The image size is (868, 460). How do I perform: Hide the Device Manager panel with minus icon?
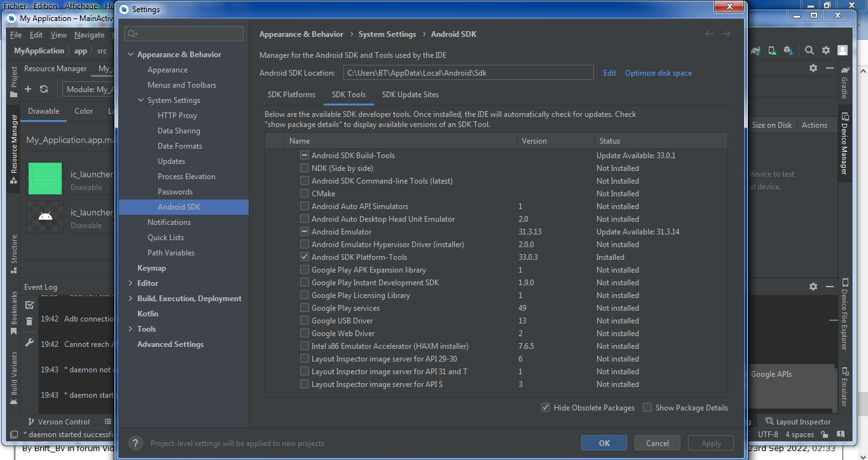829,68
